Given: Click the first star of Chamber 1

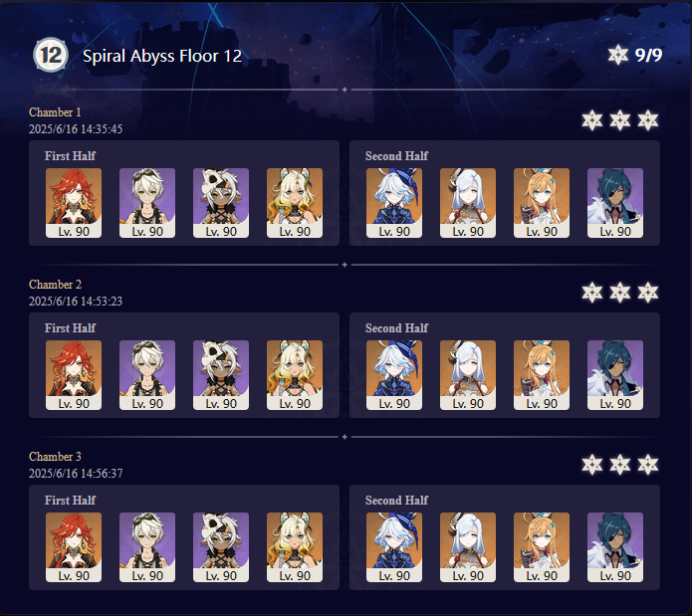Looking at the screenshot, I should pyautogui.click(x=591, y=120).
